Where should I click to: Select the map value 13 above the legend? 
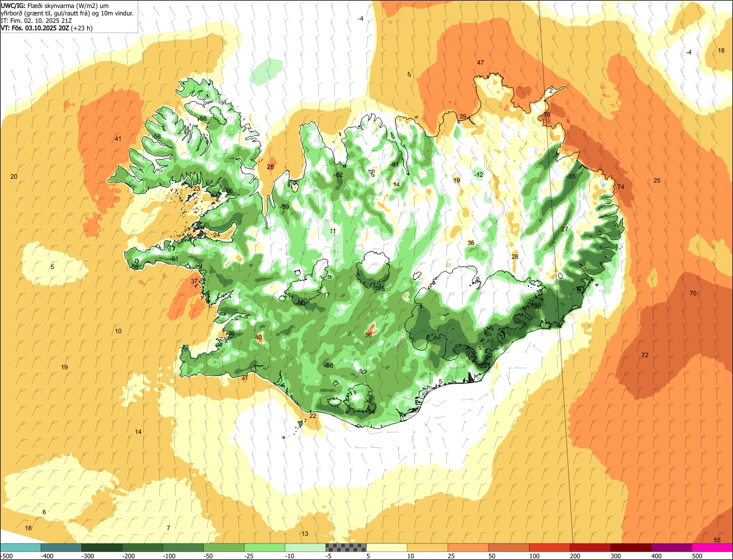click(305, 534)
